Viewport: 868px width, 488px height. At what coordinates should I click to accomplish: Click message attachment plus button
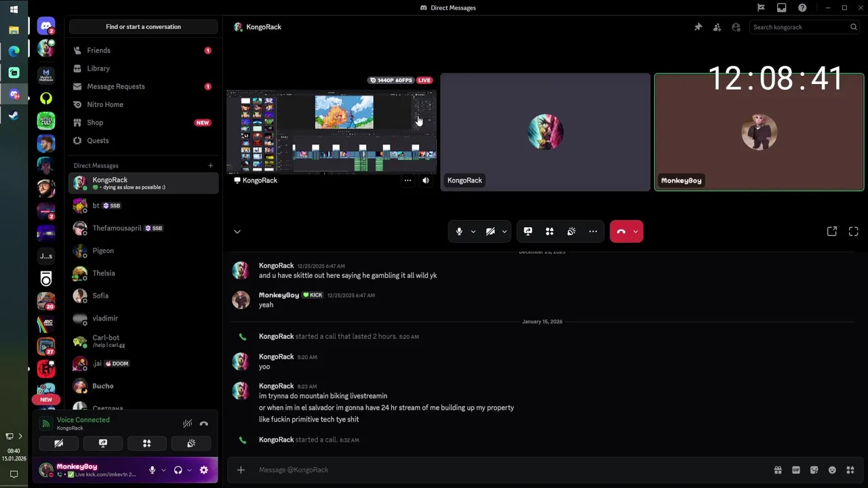(x=241, y=470)
